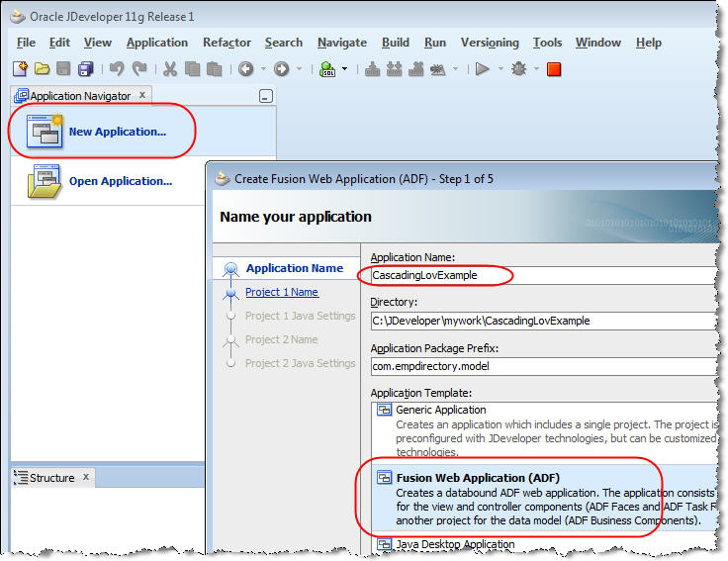This screenshot has width=728, height=561.
Task: Minimize the Application Navigator panel
Action: 265,96
